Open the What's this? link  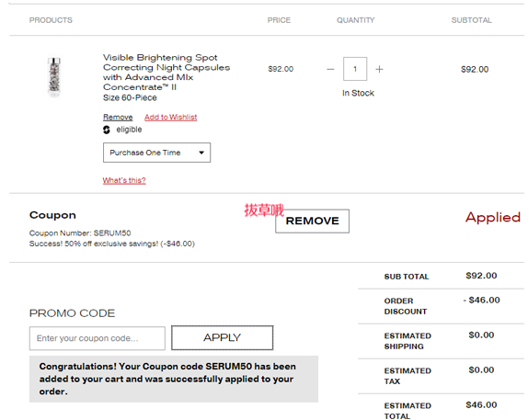124,180
